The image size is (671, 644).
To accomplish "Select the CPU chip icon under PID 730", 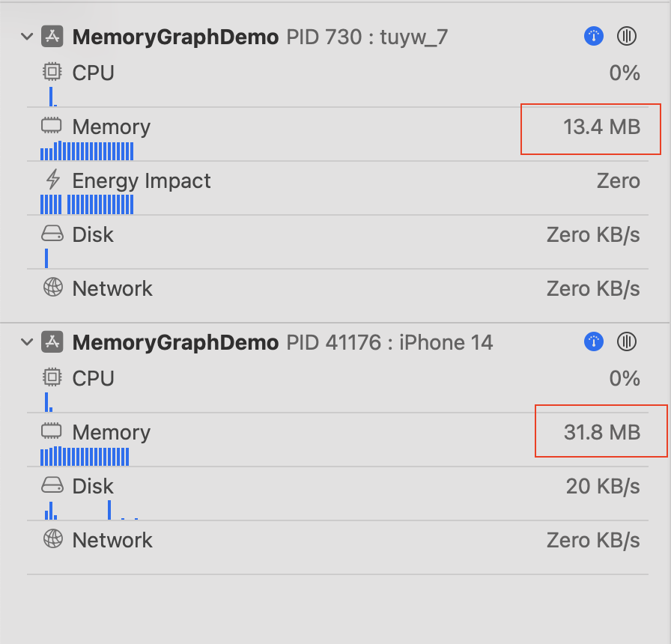I will 52,72.
